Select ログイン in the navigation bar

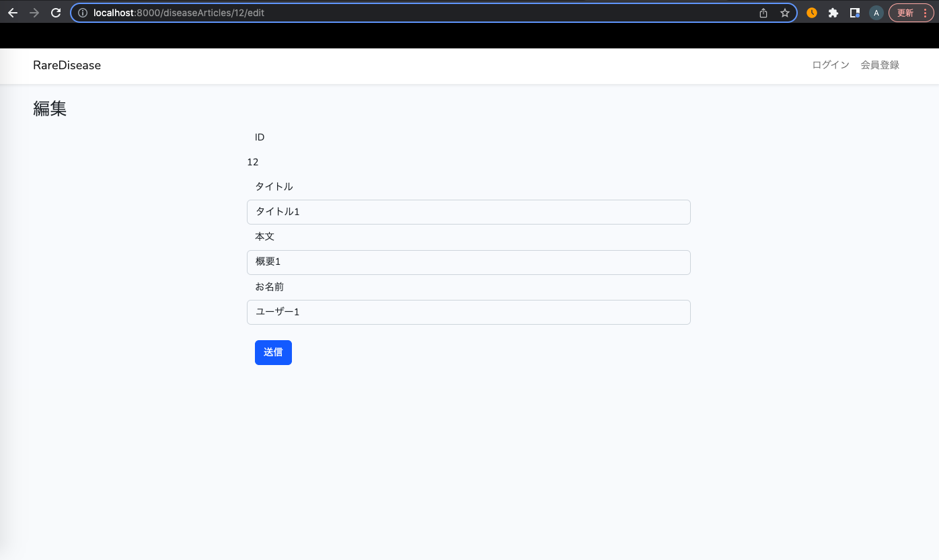[829, 65]
